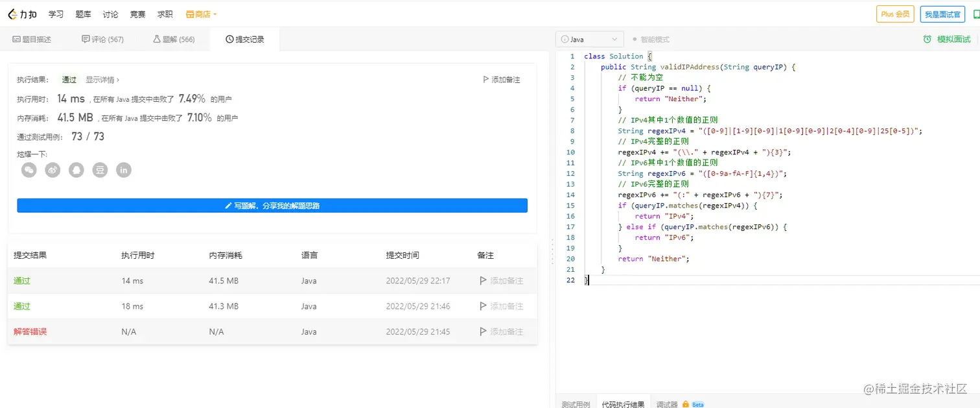Switch to 测试用例 tab
Image resolution: width=980 pixels, height=408 pixels.
(x=576, y=404)
